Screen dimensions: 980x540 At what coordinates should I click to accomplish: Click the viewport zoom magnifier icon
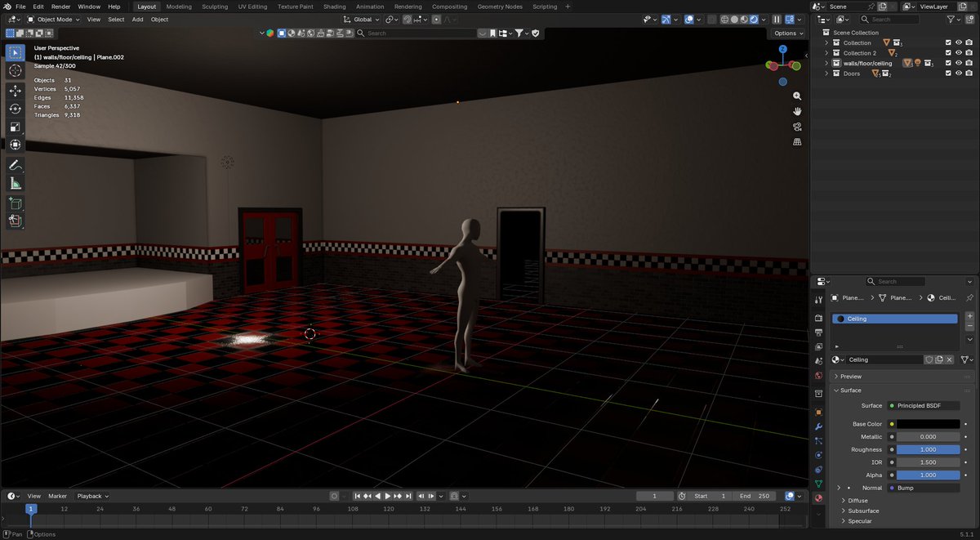point(797,96)
